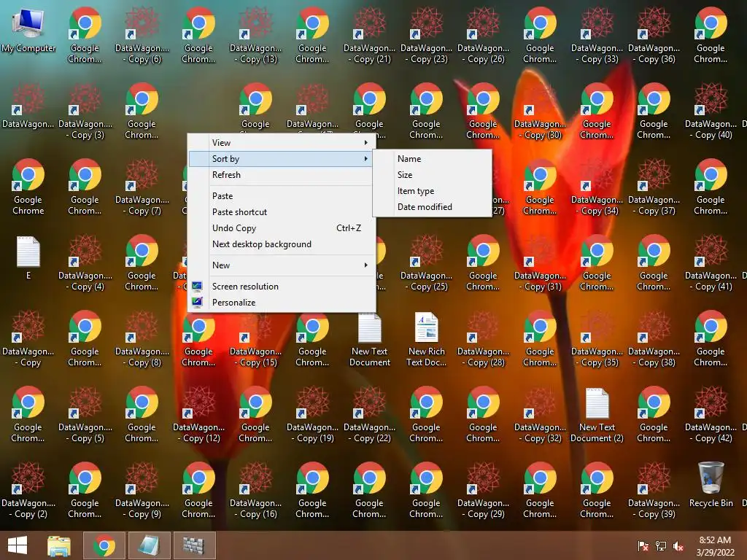
Task: Open the network status tray icon
Action: point(661,546)
